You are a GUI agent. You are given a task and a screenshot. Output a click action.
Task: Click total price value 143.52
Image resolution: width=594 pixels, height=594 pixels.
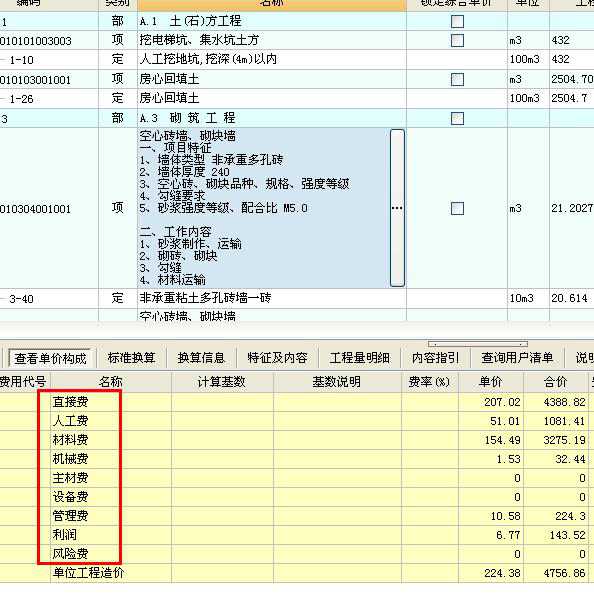click(x=567, y=535)
